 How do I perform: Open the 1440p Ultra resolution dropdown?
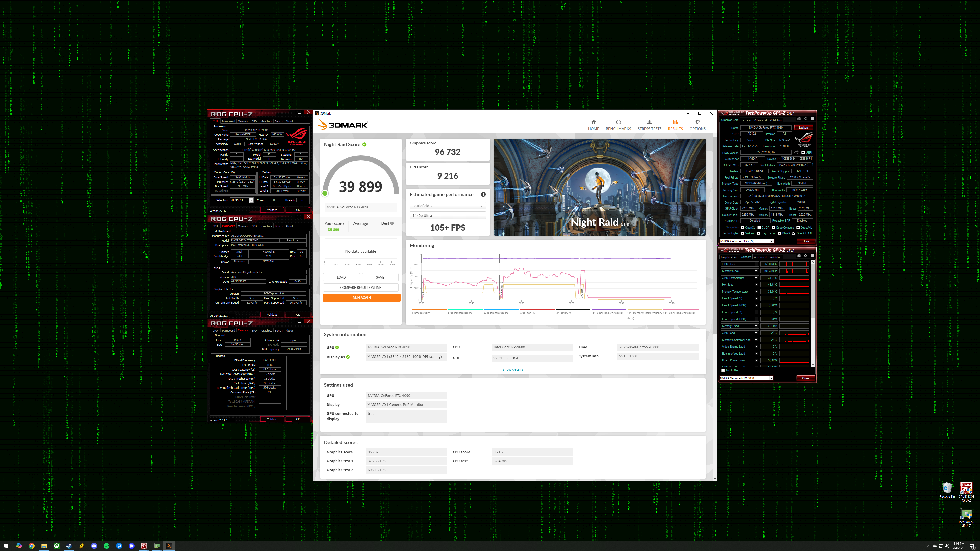(447, 216)
